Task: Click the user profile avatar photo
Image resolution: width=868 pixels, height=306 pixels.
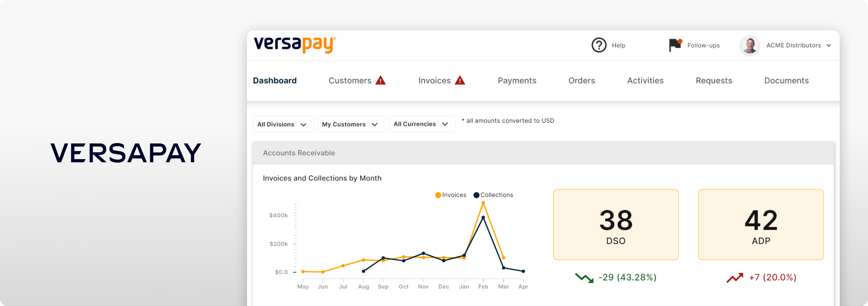Action: tap(750, 46)
